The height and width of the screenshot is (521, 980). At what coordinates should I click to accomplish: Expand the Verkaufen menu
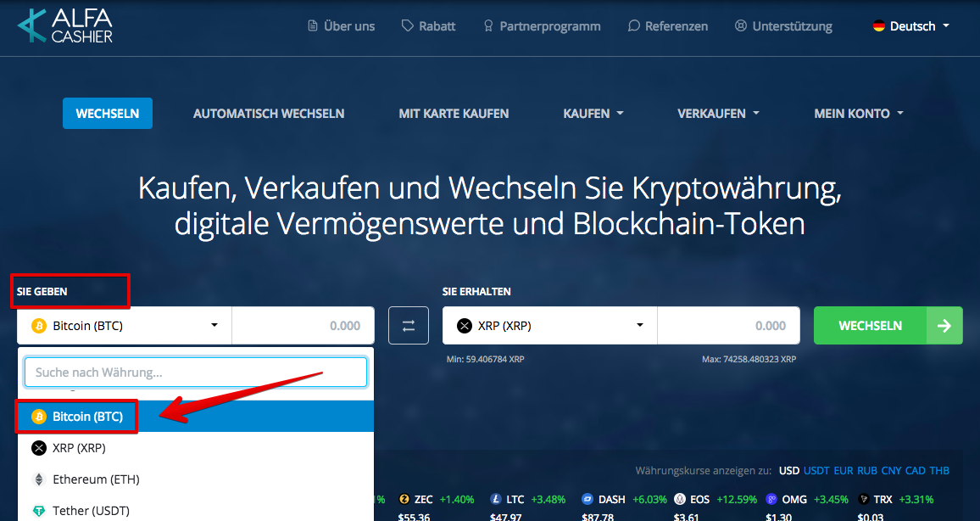(718, 113)
